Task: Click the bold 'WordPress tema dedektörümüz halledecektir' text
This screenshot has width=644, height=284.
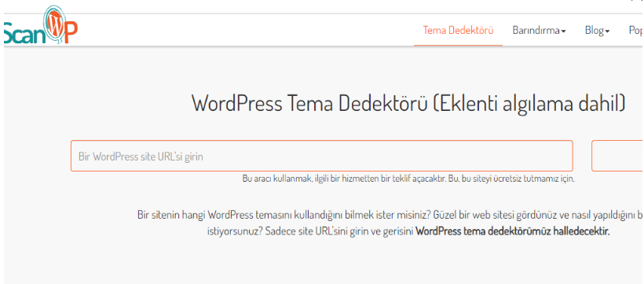Action: click(513, 231)
